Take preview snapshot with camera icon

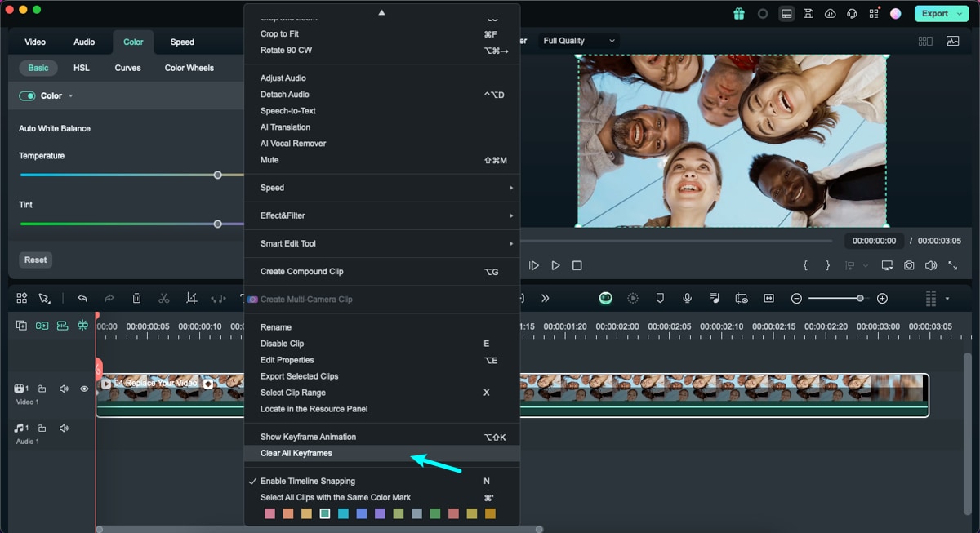click(x=909, y=265)
